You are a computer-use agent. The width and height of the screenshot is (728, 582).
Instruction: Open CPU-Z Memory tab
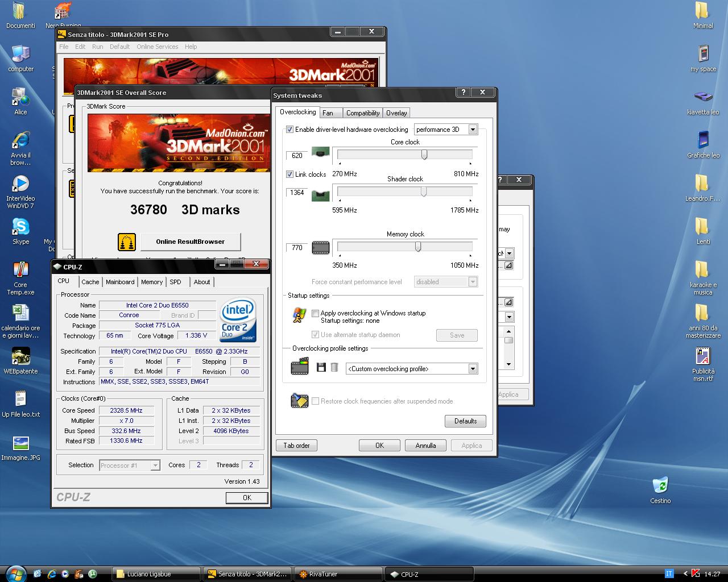152,282
